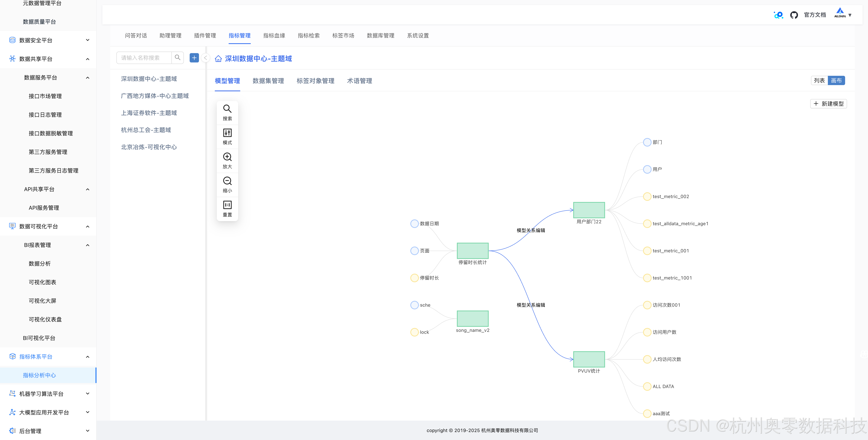The height and width of the screenshot is (440, 868).
Task: Select the song_name_v2 model node
Action: [472, 318]
